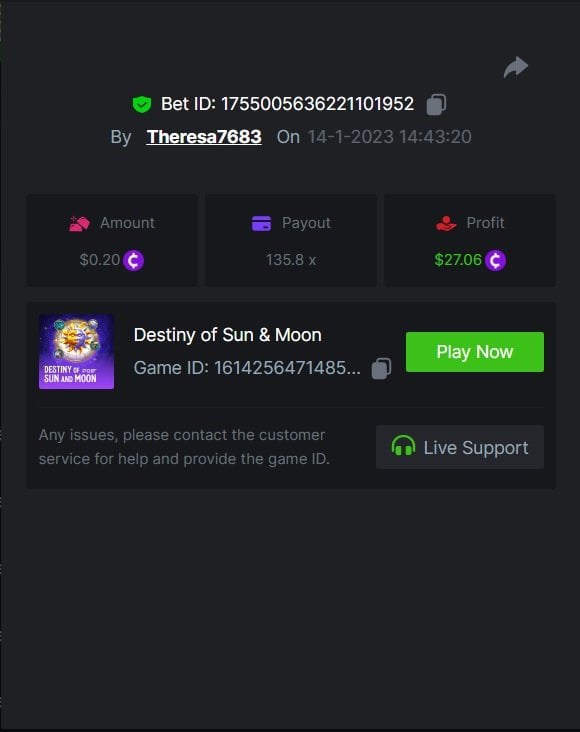Click the truncated Game ID text
This screenshot has height=732, width=580.
(247, 368)
